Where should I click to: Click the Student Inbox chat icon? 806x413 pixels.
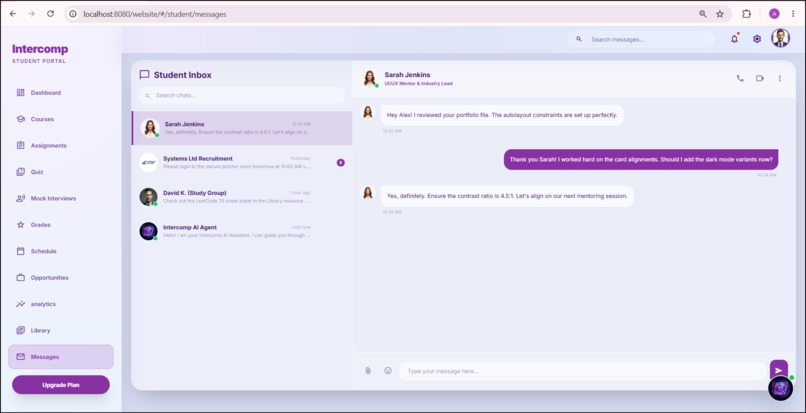coord(144,75)
